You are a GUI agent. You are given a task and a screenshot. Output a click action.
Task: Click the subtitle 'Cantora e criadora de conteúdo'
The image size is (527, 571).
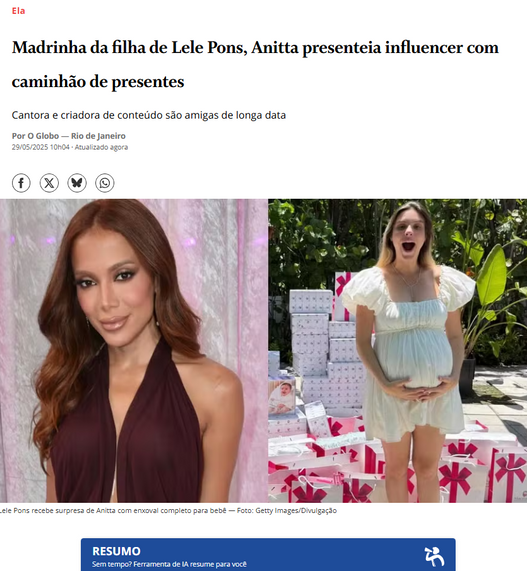tap(149, 115)
